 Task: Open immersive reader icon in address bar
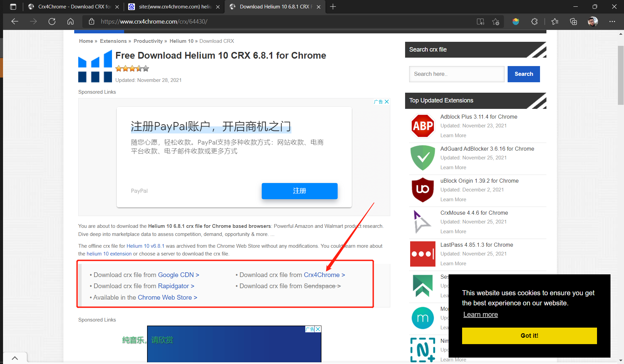point(480,22)
